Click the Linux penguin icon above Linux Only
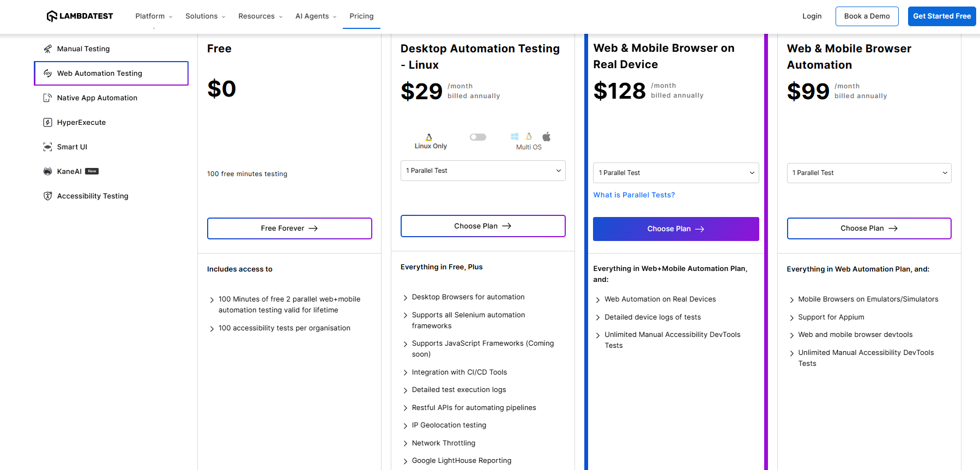980x470 pixels. 429,137
